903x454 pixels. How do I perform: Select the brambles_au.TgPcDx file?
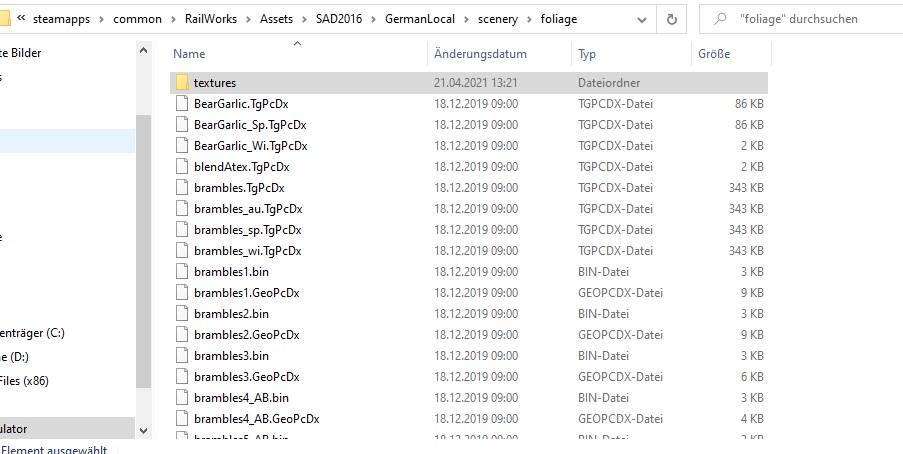click(x=247, y=208)
